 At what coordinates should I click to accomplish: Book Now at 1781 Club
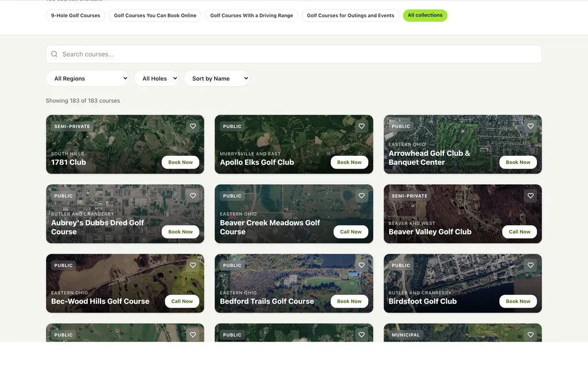click(180, 162)
